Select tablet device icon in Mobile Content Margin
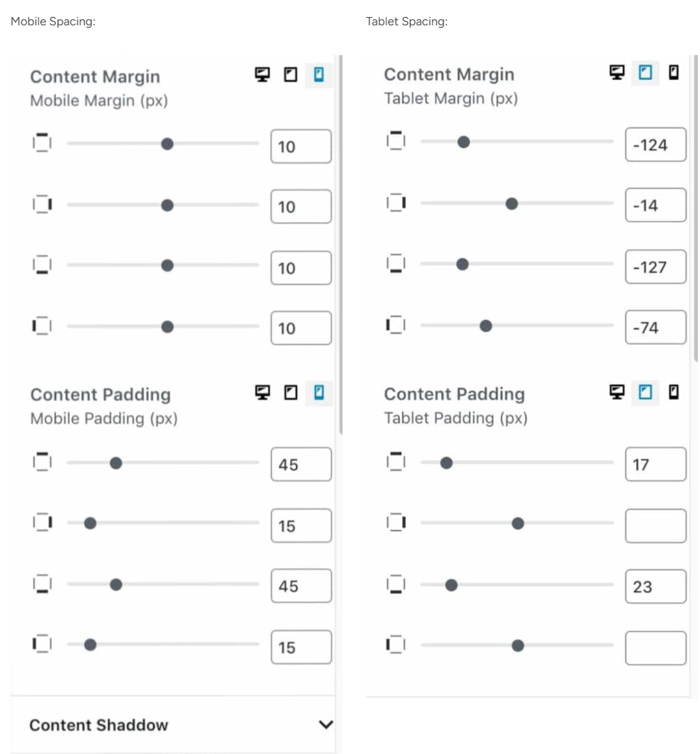The height and width of the screenshot is (754, 700). click(291, 75)
